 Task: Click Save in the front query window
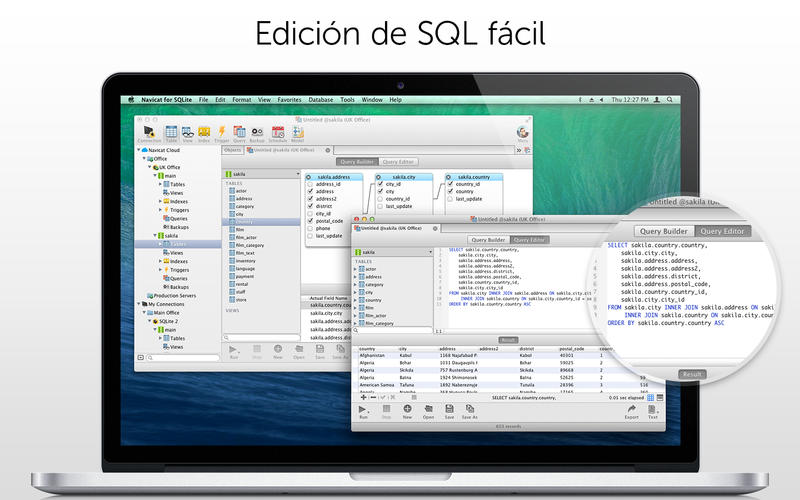(x=449, y=412)
